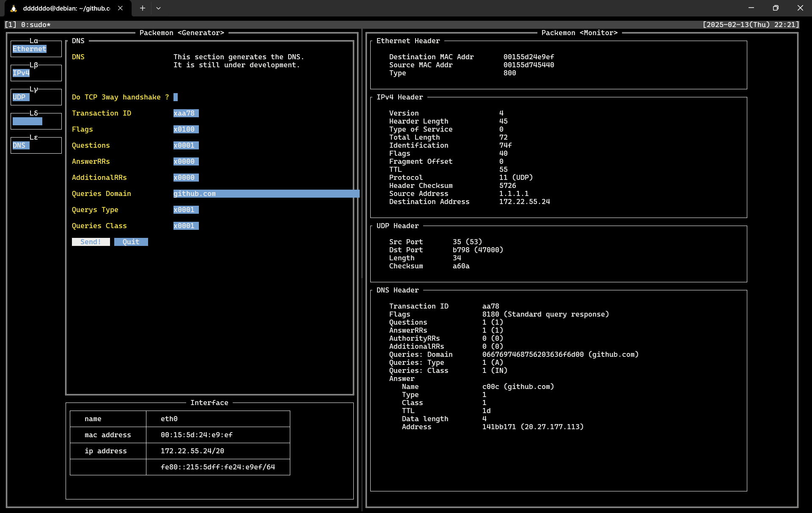
Task: Click the Quit button
Action: (131, 242)
